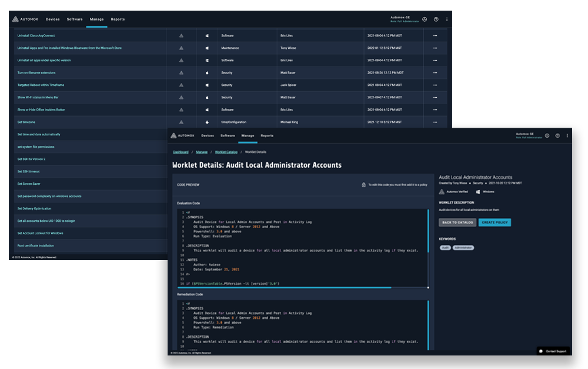Click the Contact Support button
Image resolution: width=588 pixels, height=369 pixels.
click(553, 351)
